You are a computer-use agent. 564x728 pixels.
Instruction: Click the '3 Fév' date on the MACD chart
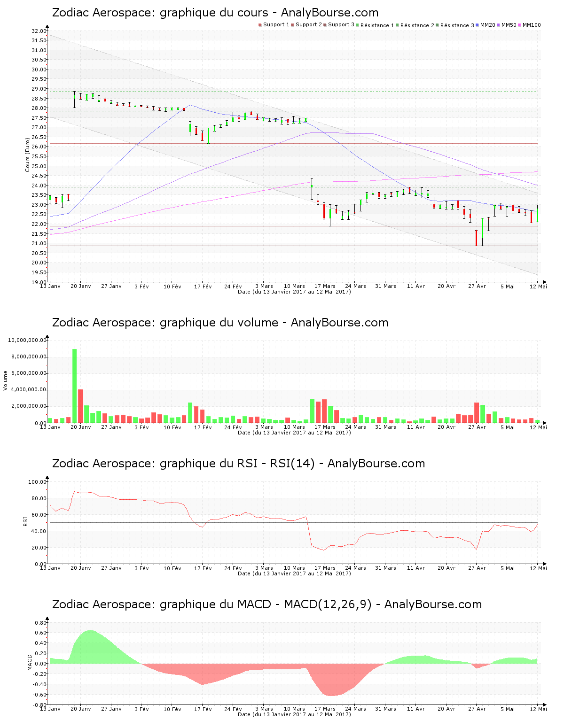141,709
